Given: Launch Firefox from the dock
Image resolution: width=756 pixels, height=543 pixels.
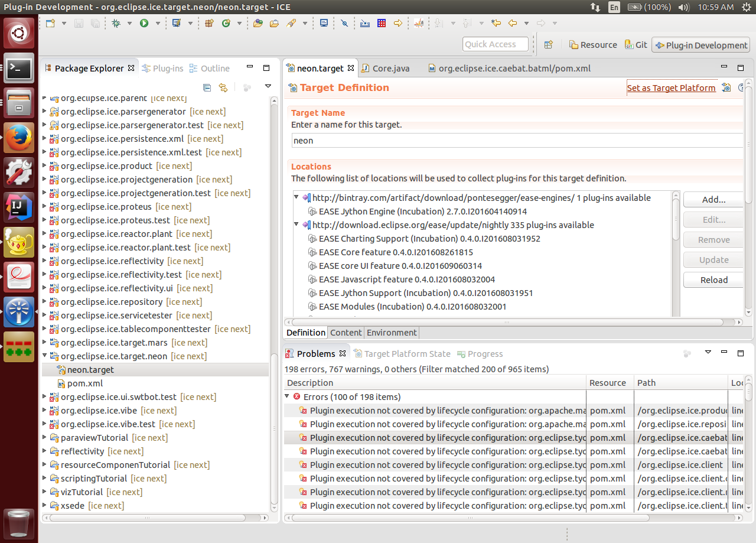Looking at the screenshot, I should 19,138.
